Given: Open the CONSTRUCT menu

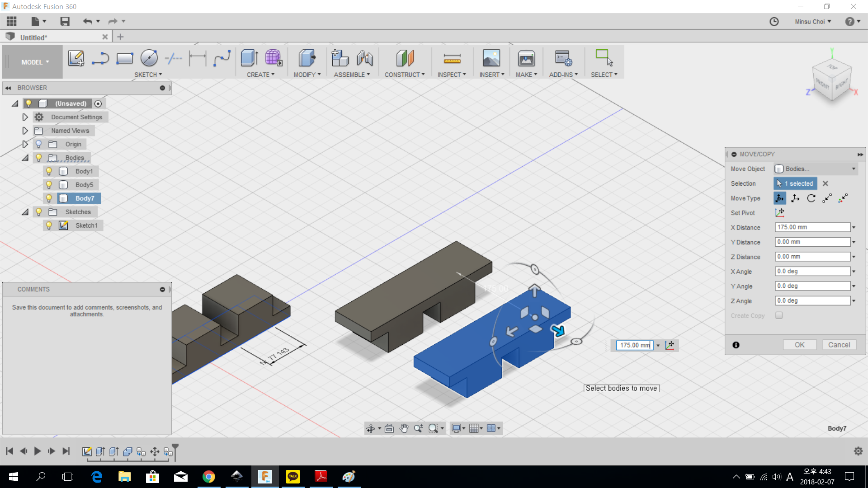Looking at the screenshot, I should [x=405, y=75].
